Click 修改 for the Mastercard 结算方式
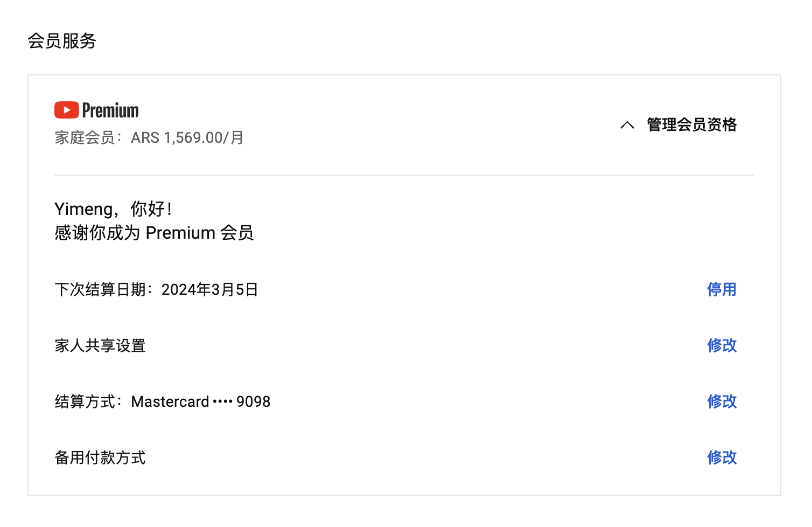The image size is (812, 527). (722, 401)
